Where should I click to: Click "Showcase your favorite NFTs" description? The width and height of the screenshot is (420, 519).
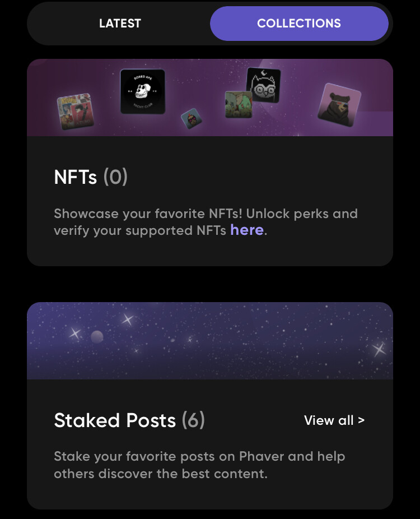[206, 222]
